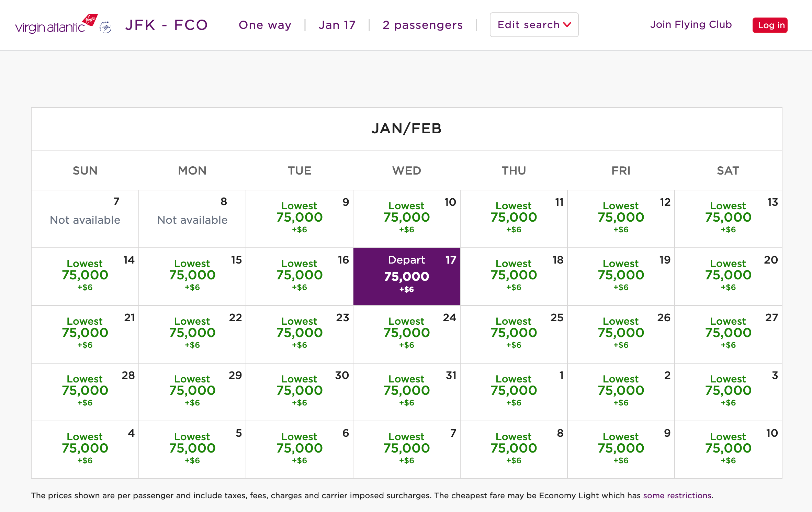The width and height of the screenshot is (812, 512).
Task: Select the highlighted Depart 17 cell
Action: click(x=407, y=276)
